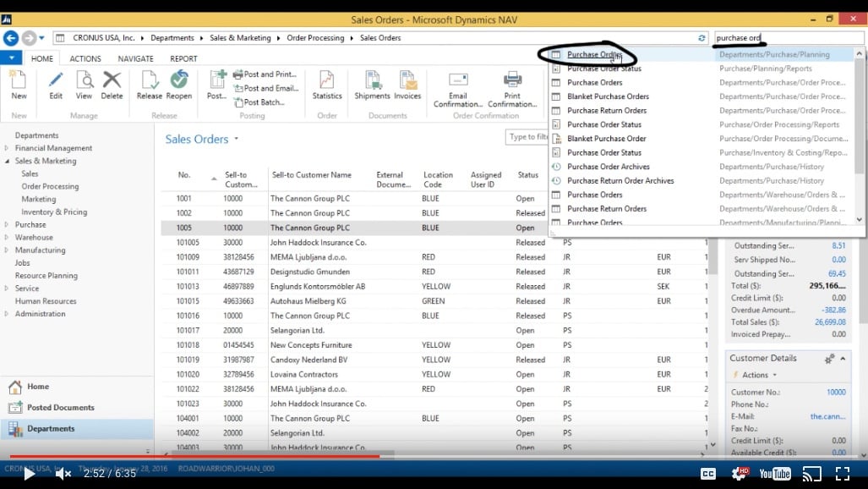
Task: Select Purchase Return Order Archives result
Action: coord(620,181)
